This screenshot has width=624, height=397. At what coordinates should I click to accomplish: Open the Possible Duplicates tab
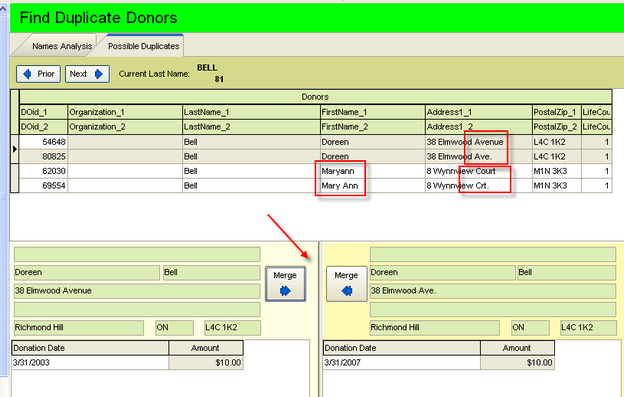click(x=143, y=46)
